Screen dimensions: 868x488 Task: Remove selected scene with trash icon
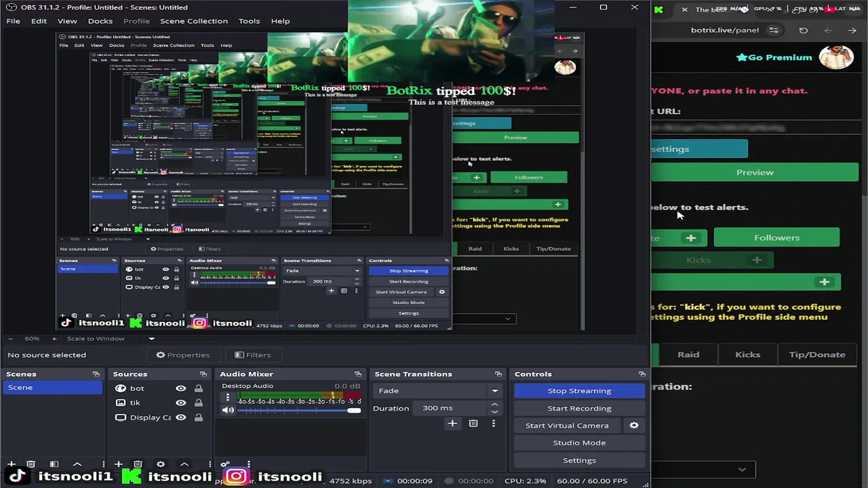(31, 464)
